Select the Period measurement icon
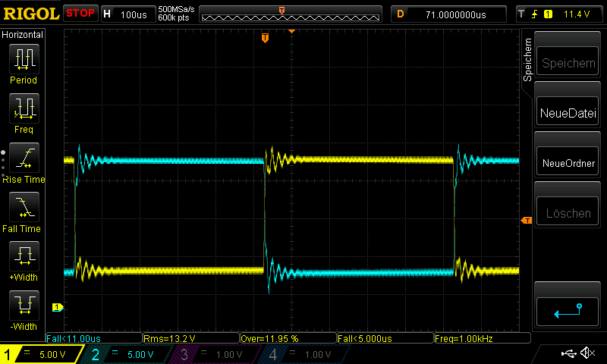 (23, 59)
